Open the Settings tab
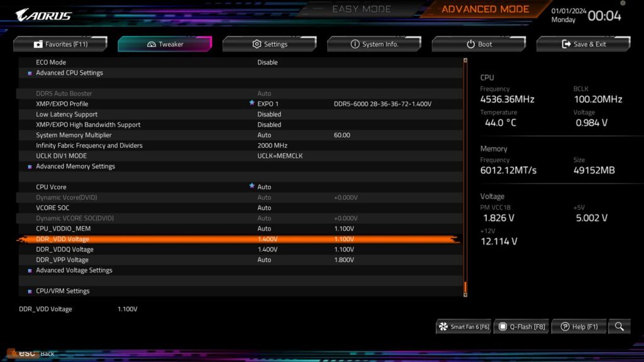Image resolution: width=644 pixels, height=362 pixels. pyautogui.click(x=269, y=44)
